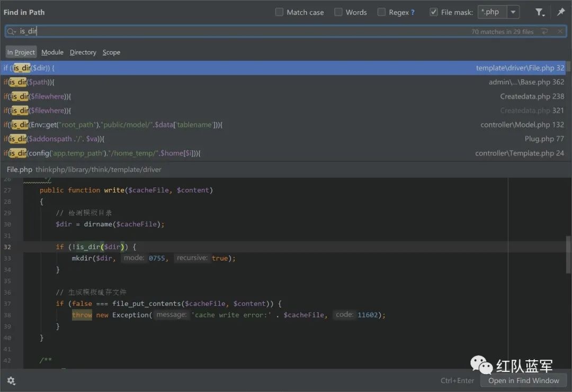Open the Regex help question mark

pos(413,12)
